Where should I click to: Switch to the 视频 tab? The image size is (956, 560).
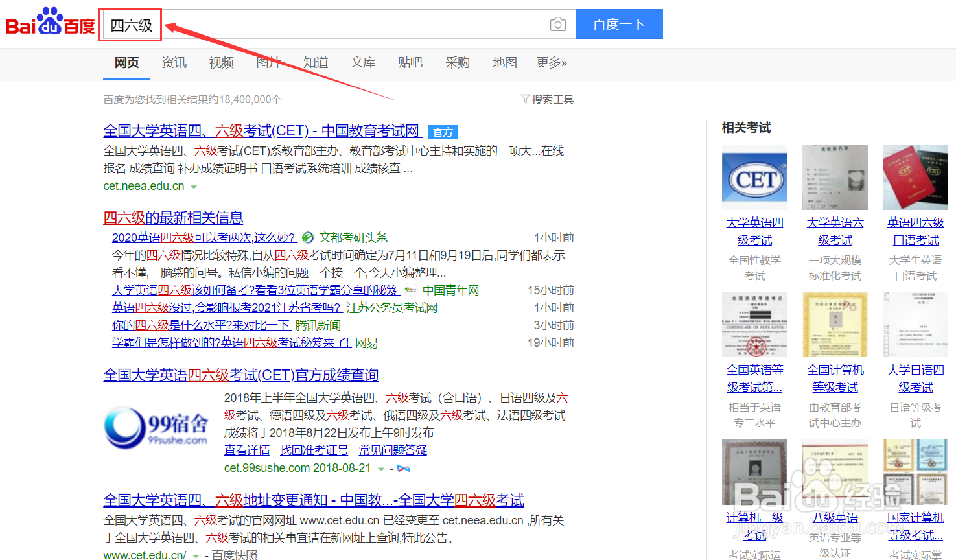coord(221,62)
